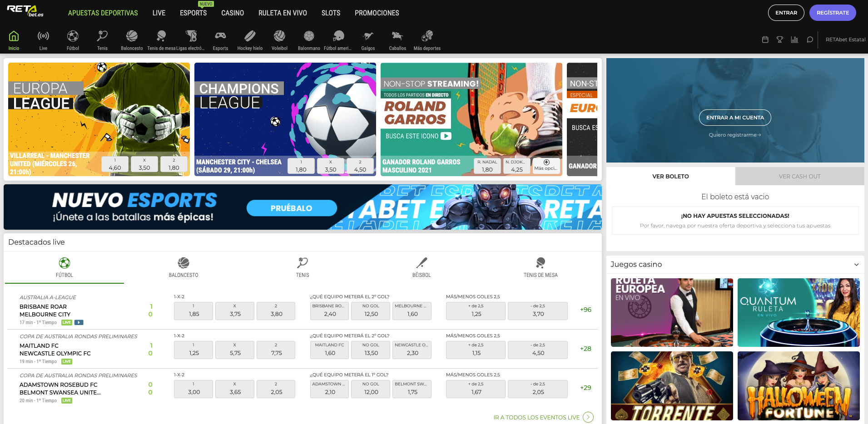Select the Béisbol tab in Destacados live
Viewport: 868px width, 424px height.
(x=422, y=267)
